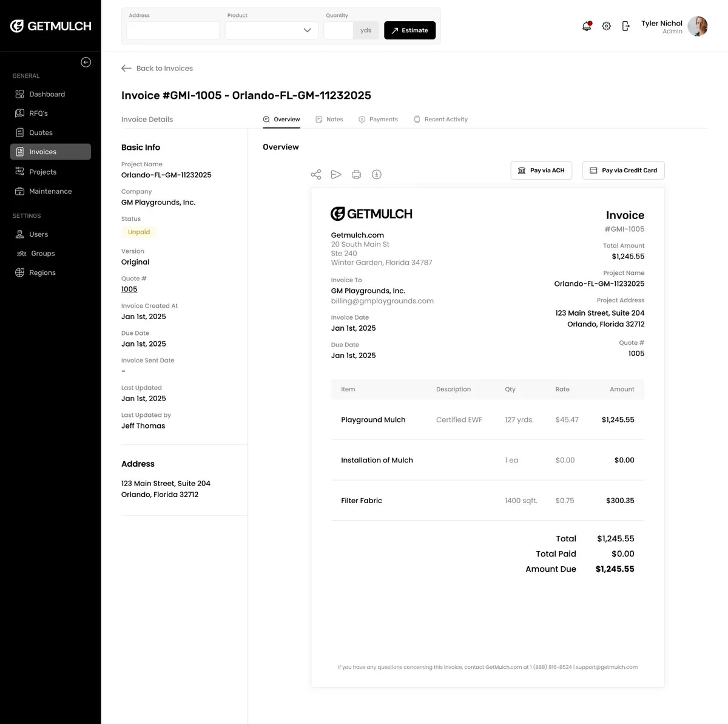
Task: Select Playground Mulch row item
Action: [x=373, y=420]
